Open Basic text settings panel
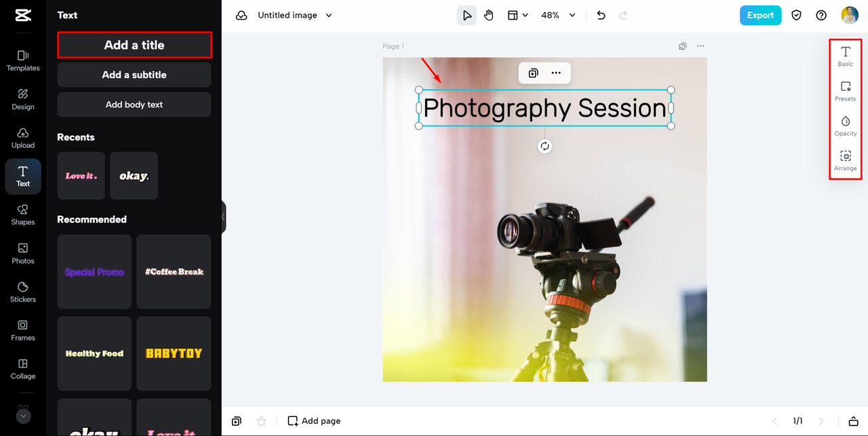 point(846,57)
